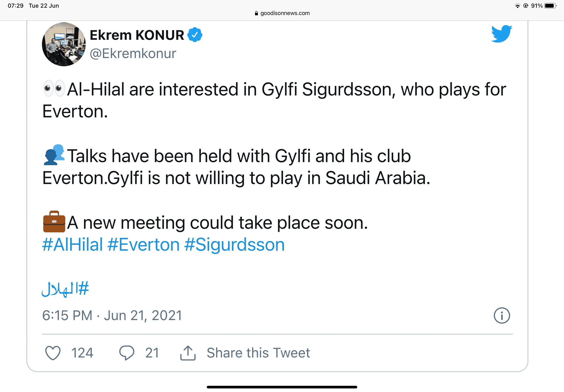Click the reply speech bubble icon
Screen dimensions: 564x392
coord(126,353)
